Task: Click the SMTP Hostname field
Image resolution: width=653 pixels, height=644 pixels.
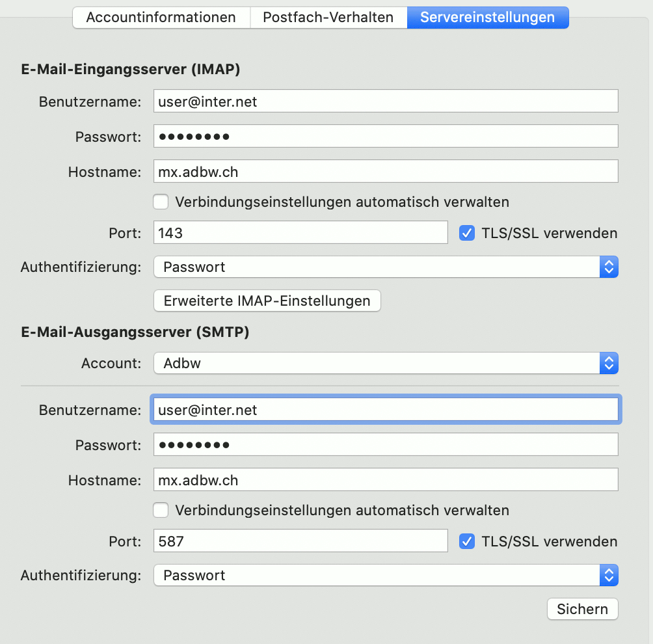Action: [386, 480]
